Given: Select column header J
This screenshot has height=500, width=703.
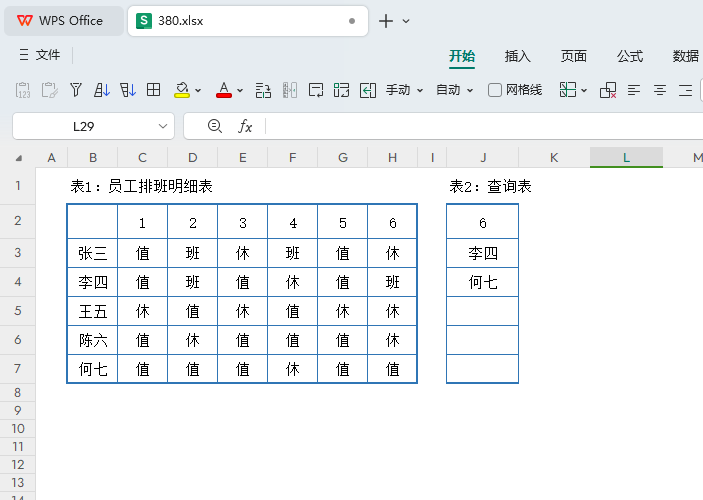Looking at the screenshot, I should [482, 157].
